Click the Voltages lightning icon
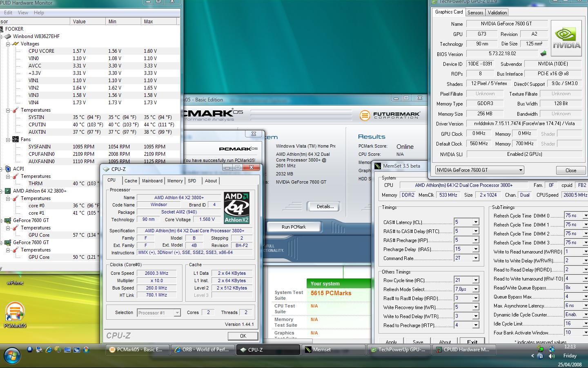 coord(16,44)
